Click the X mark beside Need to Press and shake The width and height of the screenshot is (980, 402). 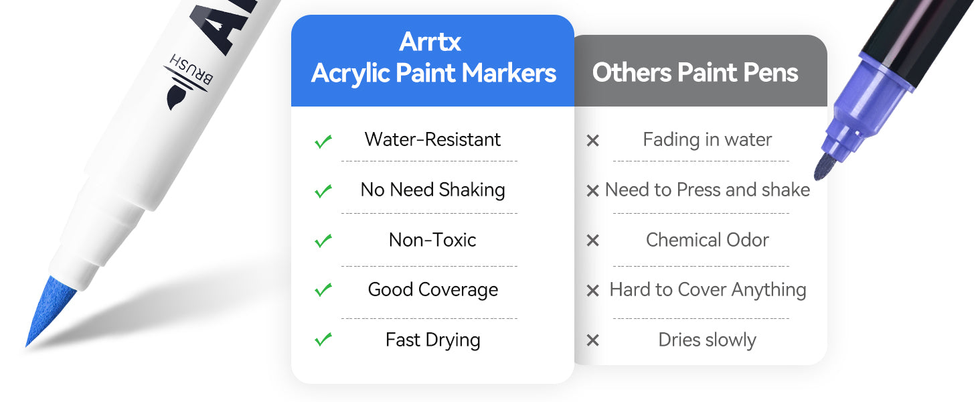592,191
